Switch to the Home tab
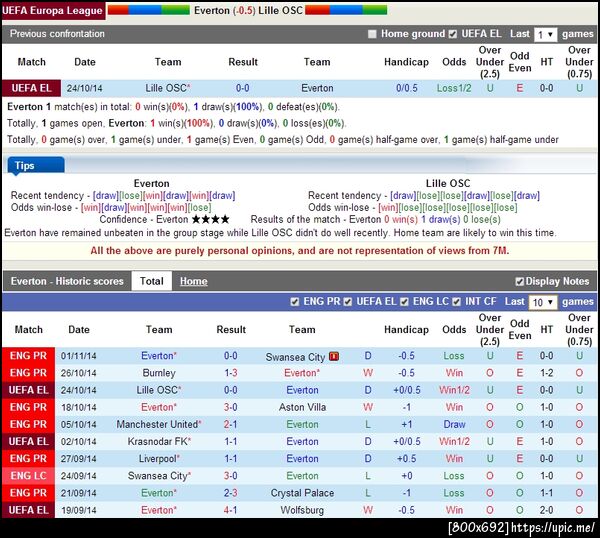600x538 pixels. (194, 281)
